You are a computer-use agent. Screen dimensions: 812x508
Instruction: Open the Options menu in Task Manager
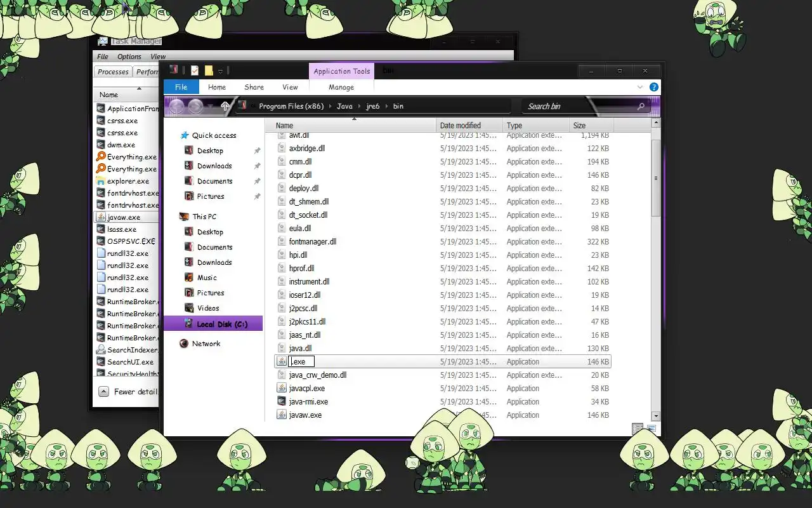pyautogui.click(x=129, y=57)
